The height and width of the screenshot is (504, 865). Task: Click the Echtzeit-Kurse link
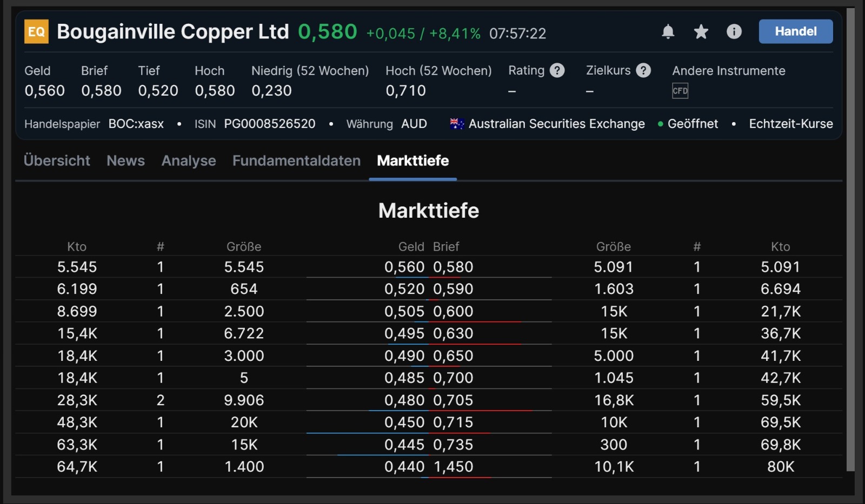coord(790,124)
